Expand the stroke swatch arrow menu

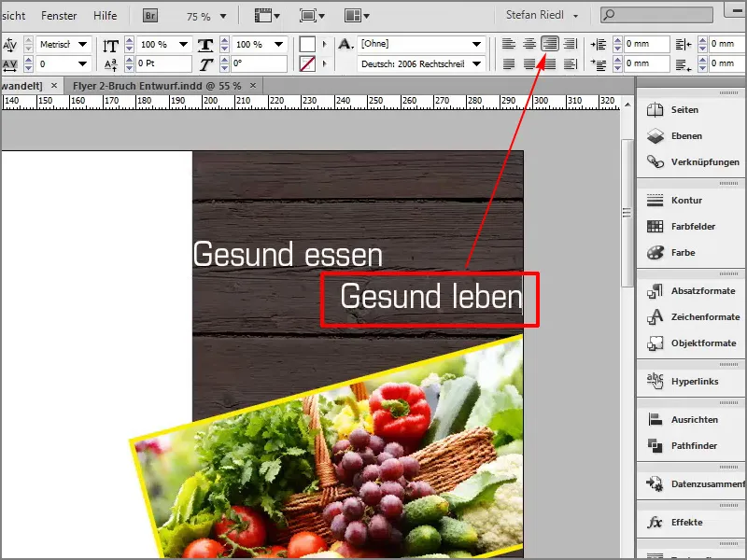[324, 63]
